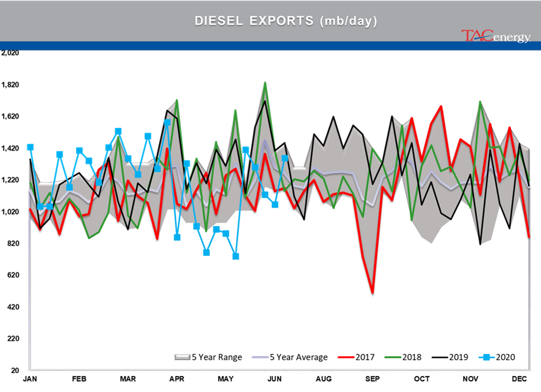Click the 2,020 y-axis label

[10, 53]
